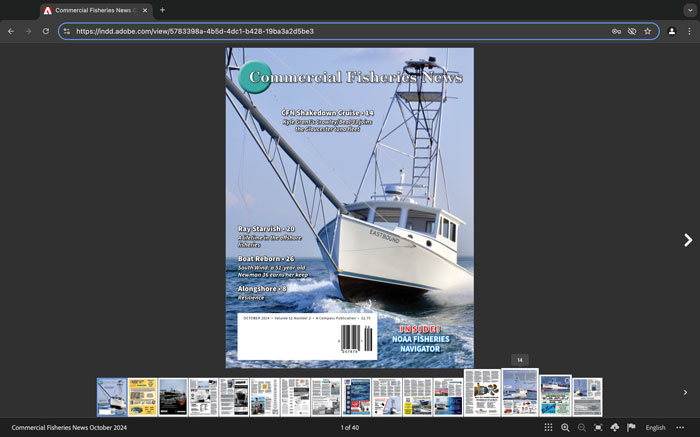Click the flag report abuse icon
Image resolution: width=700 pixels, height=437 pixels.
point(631,427)
